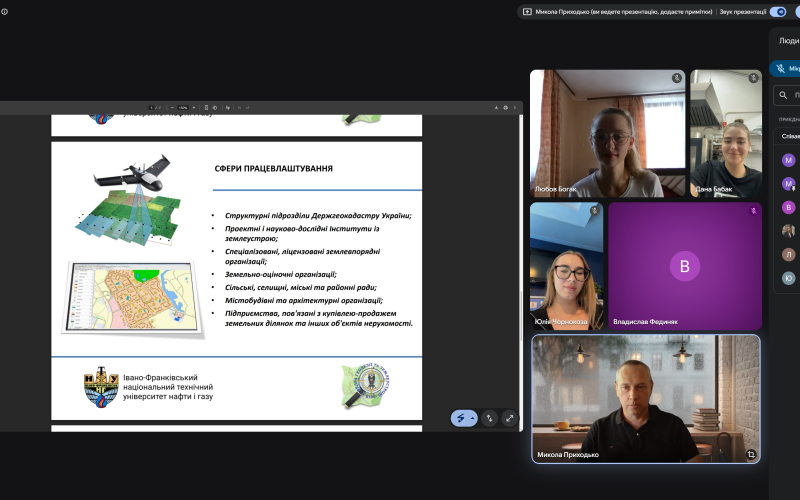Image resolution: width=800 pixels, height=500 pixels.
Task: Click the mute-all microphone button in the People panel
Action: click(x=786, y=68)
